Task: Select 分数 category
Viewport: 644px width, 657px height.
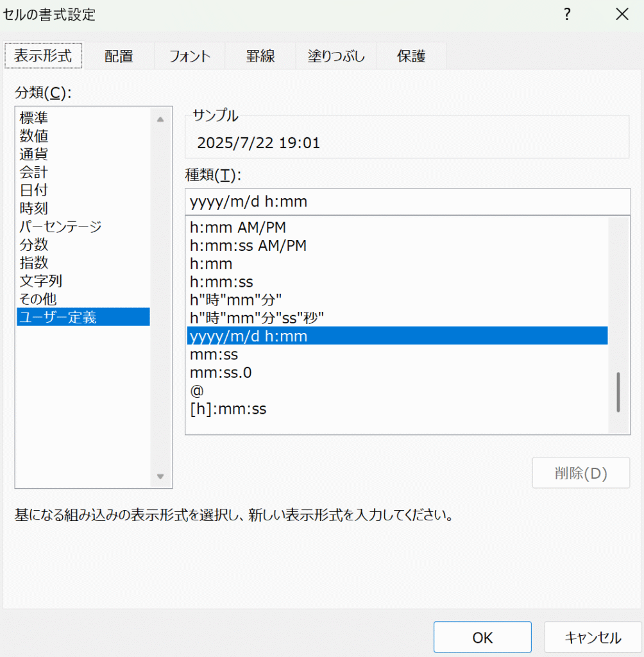Action: (x=83, y=244)
